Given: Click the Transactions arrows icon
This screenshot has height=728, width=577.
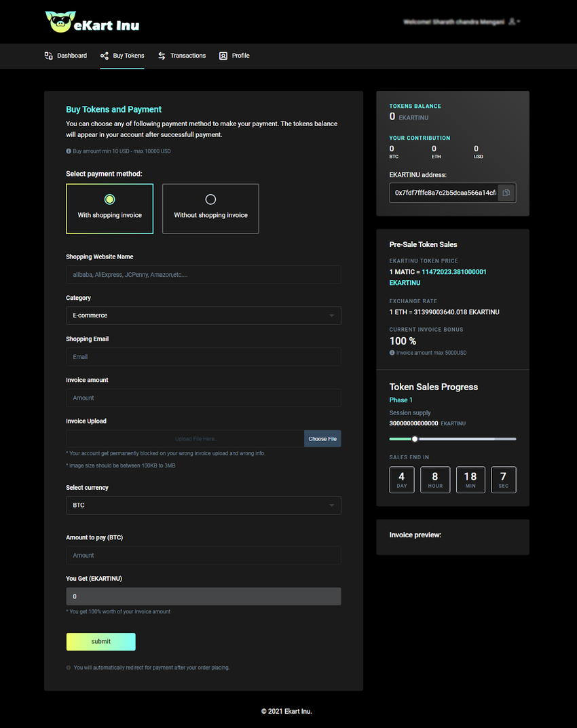Looking at the screenshot, I should click(x=162, y=56).
